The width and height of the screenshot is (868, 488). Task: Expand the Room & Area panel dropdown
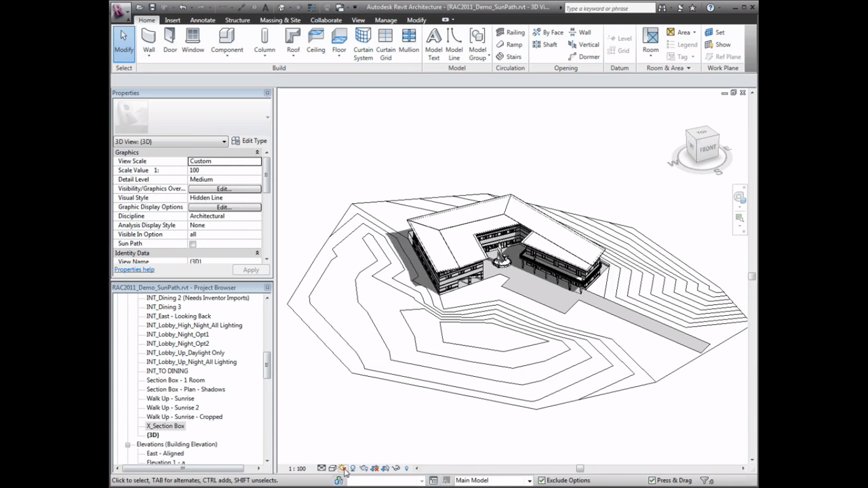[x=688, y=68]
